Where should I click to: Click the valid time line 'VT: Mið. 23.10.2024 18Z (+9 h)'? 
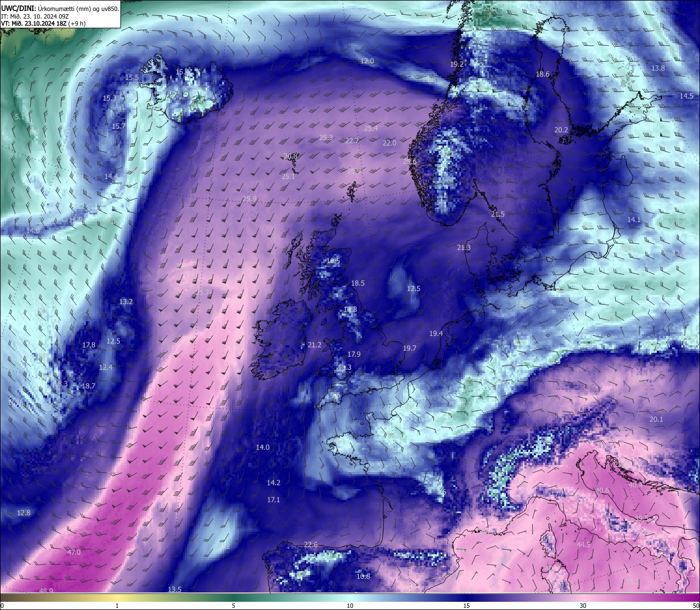43,24
